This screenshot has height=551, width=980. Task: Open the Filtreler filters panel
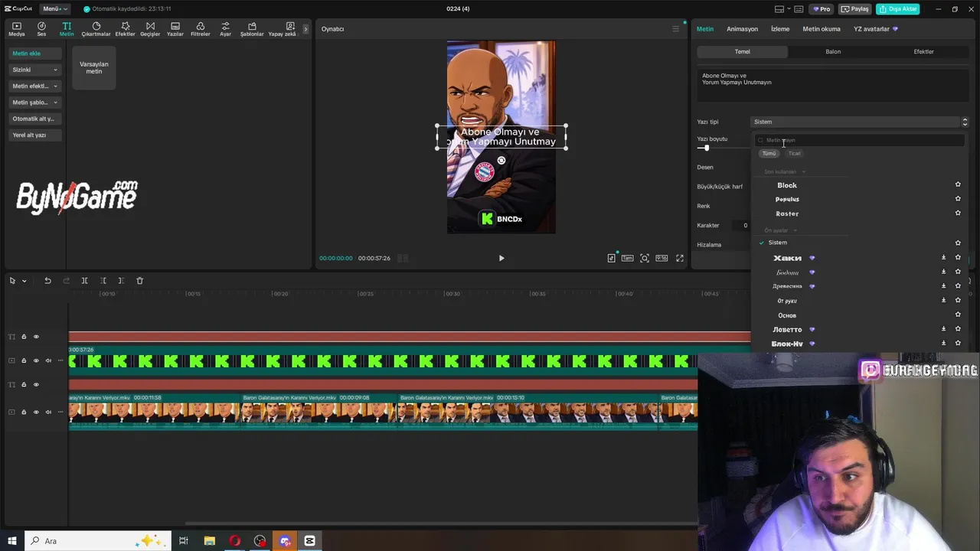(200, 29)
